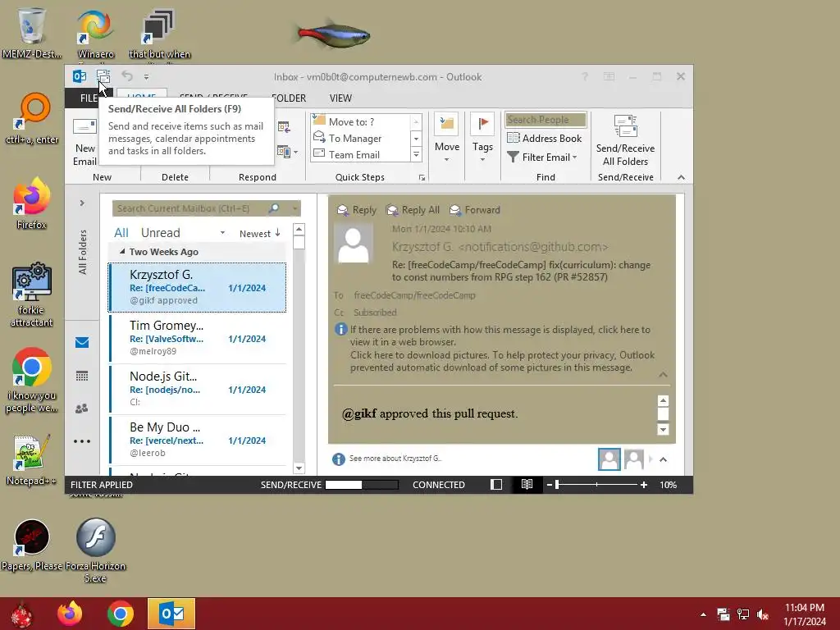This screenshot has width=840, height=630.
Task: Switch to the HOME ribbon tab
Action: pyautogui.click(x=142, y=95)
